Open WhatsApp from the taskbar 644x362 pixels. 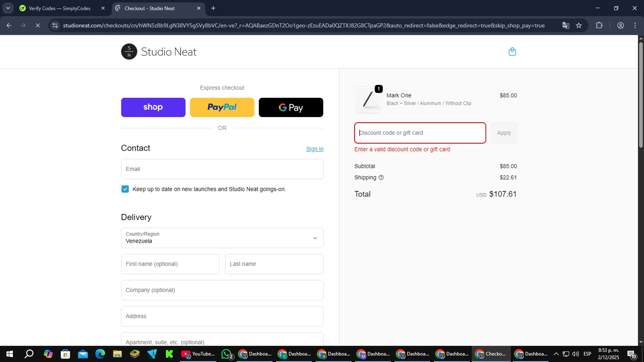click(x=227, y=354)
